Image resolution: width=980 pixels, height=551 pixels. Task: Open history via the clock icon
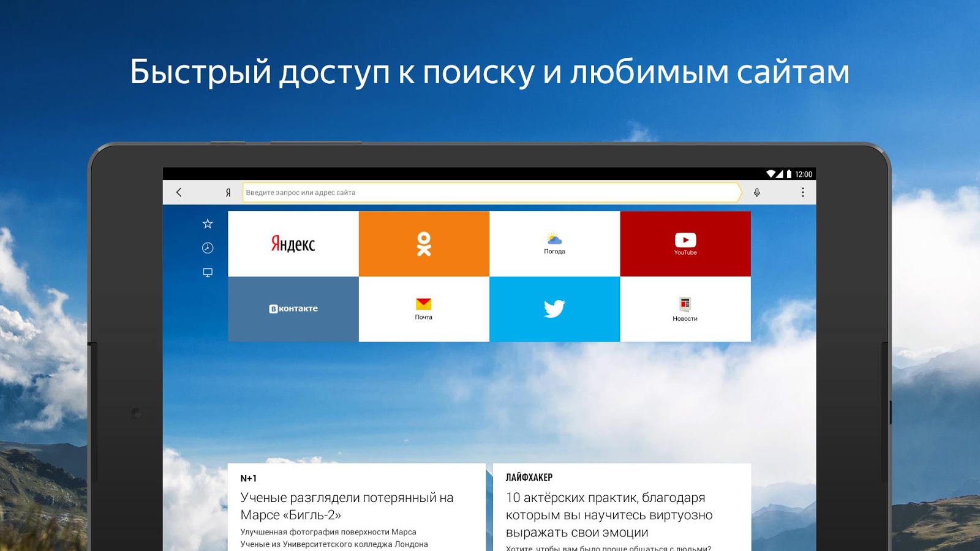pos(208,248)
